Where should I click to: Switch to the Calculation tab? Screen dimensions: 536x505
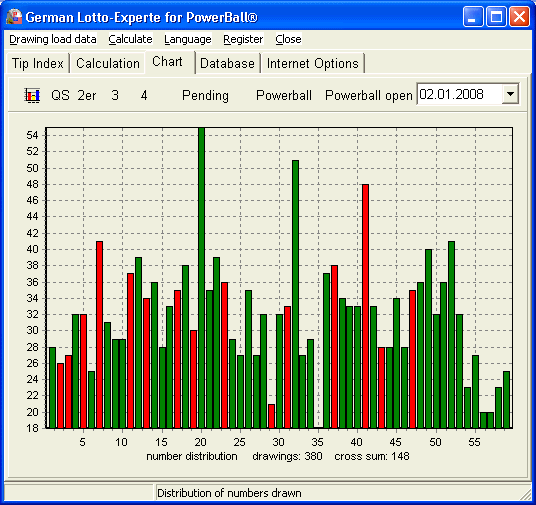pos(108,63)
